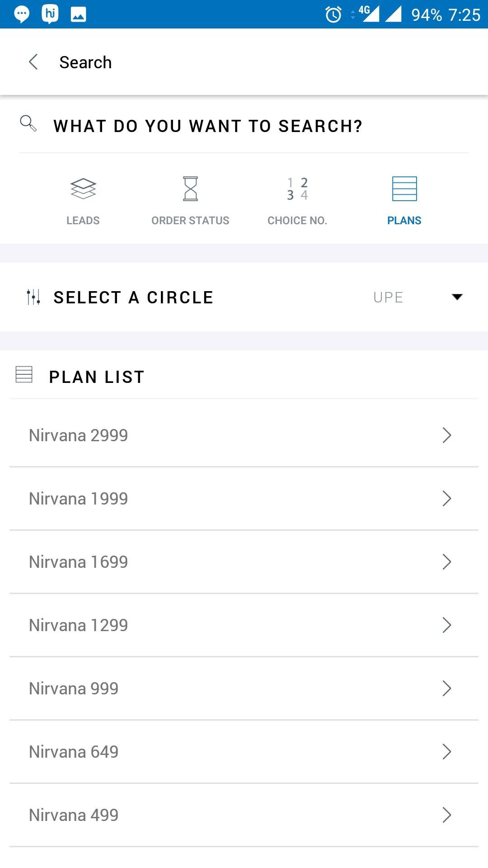Select the Order Status hourglass icon
The height and width of the screenshot is (868, 488).
[x=190, y=189]
